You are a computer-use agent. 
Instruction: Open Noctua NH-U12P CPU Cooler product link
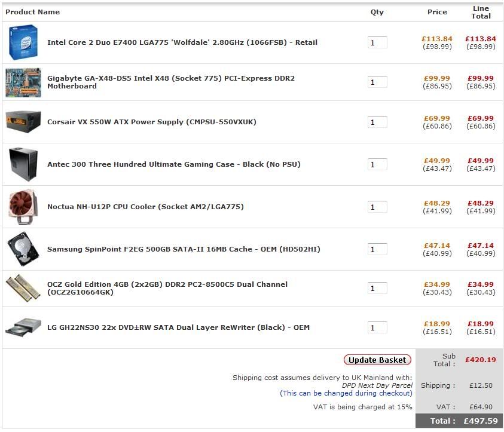pyautogui.click(x=145, y=207)
